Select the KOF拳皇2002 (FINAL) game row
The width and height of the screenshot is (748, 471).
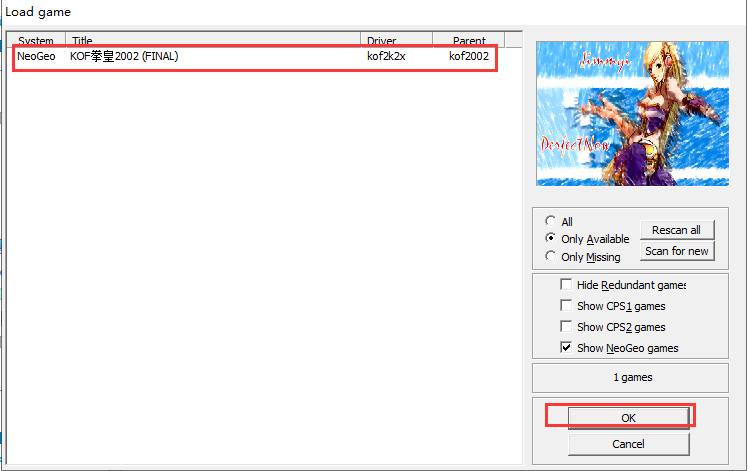pos(255,56)
